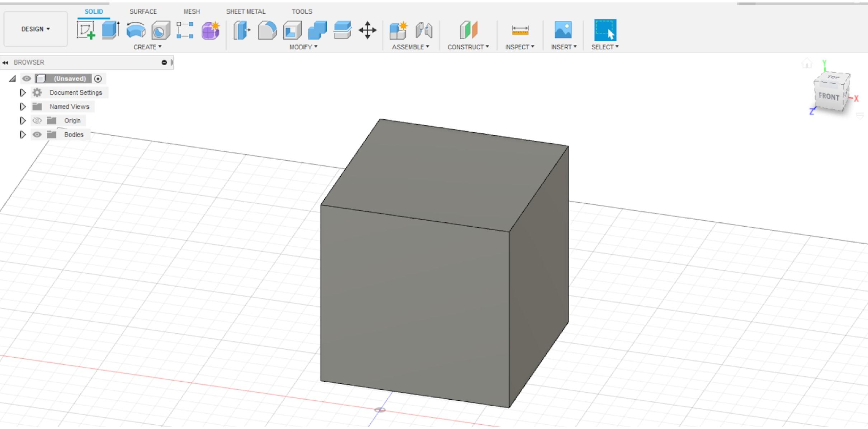This screenshot has height=429, width=868.
Task: Open the INSERT dropdown menu
Action: pyautogui.click(x=564, y=47)
